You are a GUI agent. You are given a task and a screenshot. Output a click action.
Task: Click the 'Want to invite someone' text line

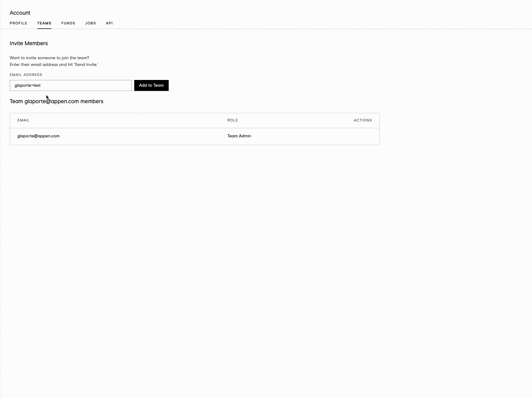coord(49,58)
